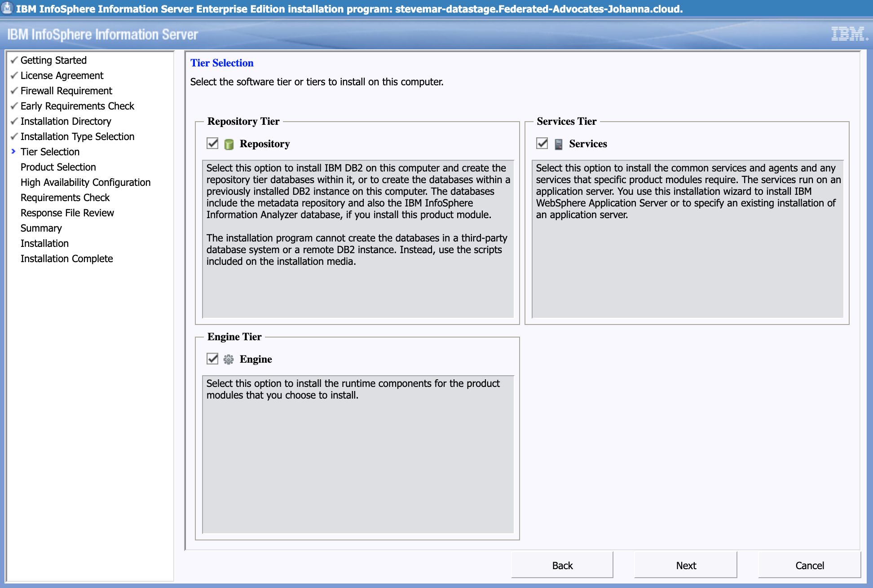
Task: Uncheck the Services tier checkbox
Action: pyautogui.click(x=542, y=144)
